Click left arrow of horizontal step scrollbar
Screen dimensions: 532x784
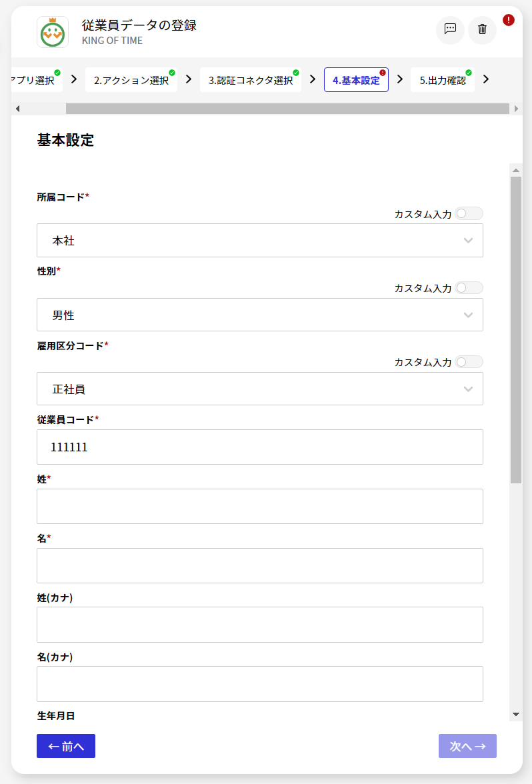(17, 109)
